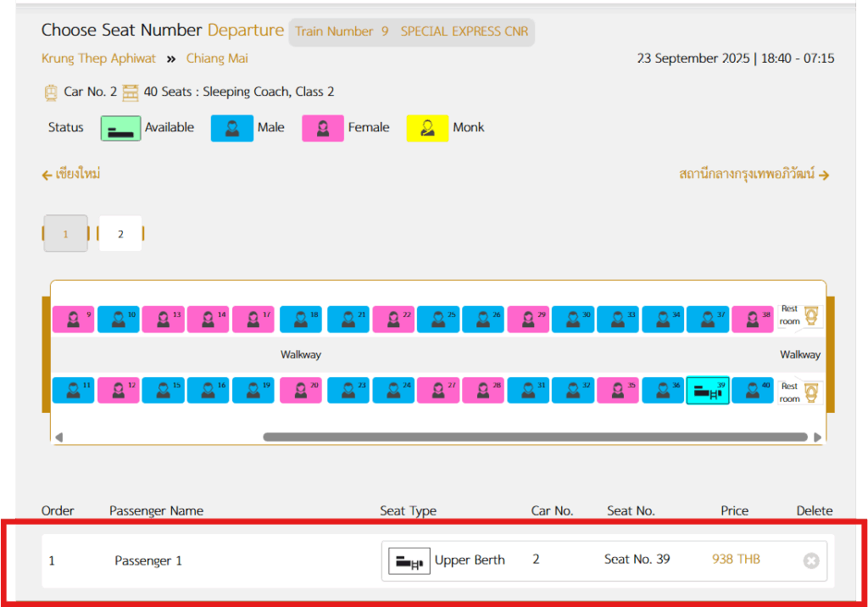The width and height of the screenshot is (868, 607).
Task: Select seat 39 upper berth in seat map
Action: tap(707, 391)
